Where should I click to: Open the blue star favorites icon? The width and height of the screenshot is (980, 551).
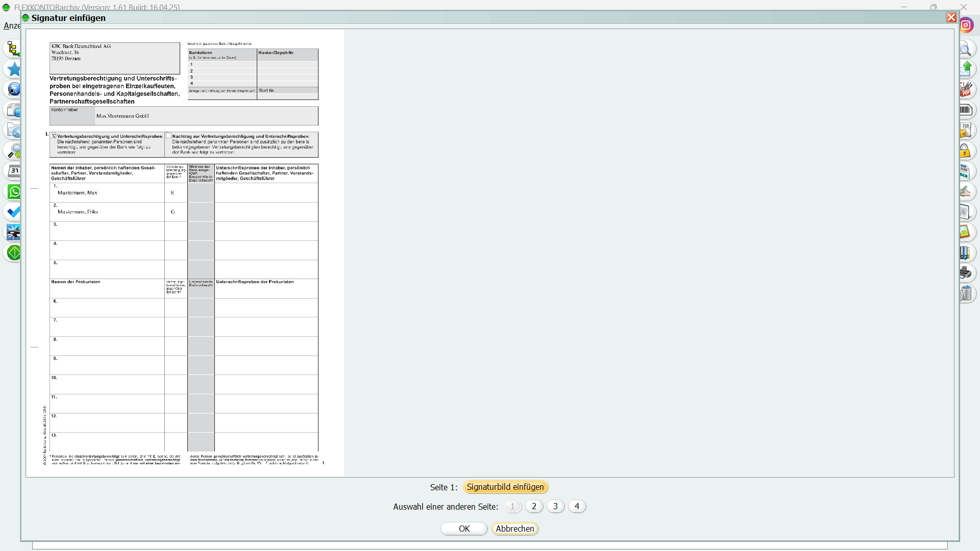pos(14,69)
